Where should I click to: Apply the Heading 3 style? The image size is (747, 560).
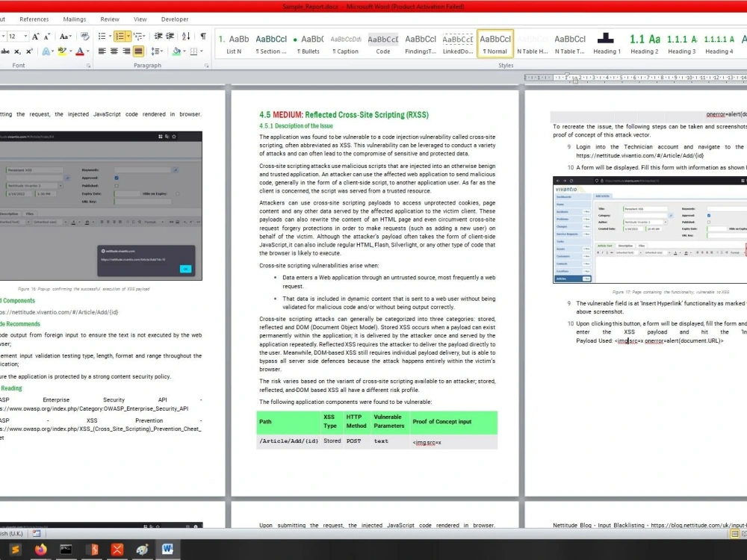(681, 44)
